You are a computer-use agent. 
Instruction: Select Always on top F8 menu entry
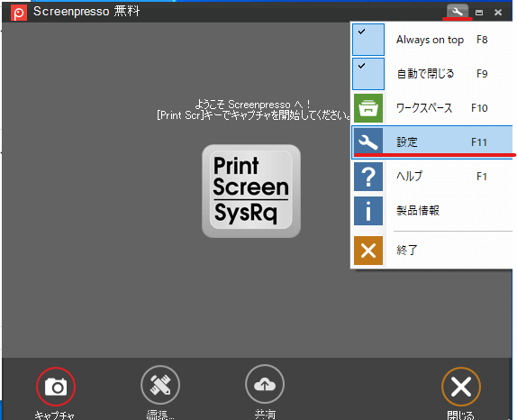tap(432, 40)
